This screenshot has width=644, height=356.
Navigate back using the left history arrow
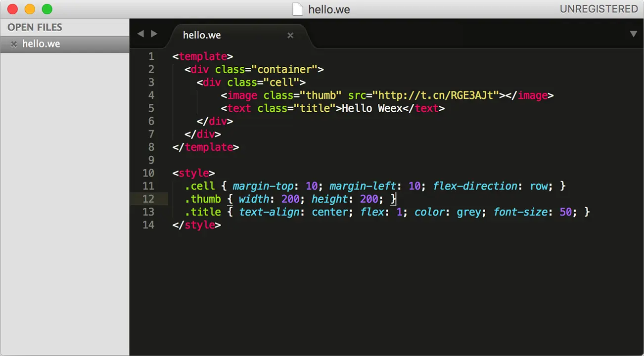[140, 34]
